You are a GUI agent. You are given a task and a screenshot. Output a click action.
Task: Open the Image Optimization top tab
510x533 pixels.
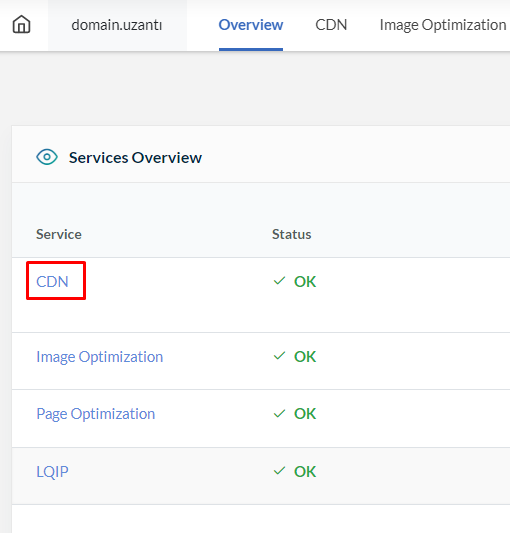pyautogui.click(x=443, y=25)
